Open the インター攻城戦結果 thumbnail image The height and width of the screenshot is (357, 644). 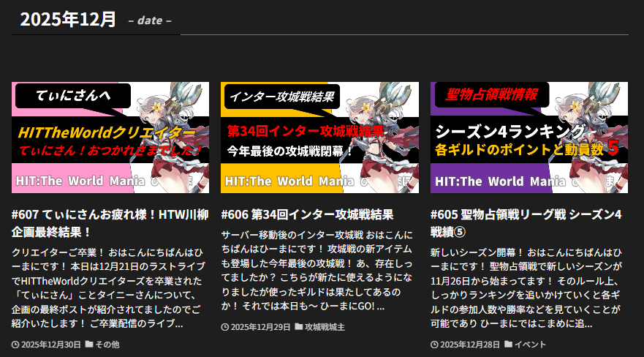(319, 138)
